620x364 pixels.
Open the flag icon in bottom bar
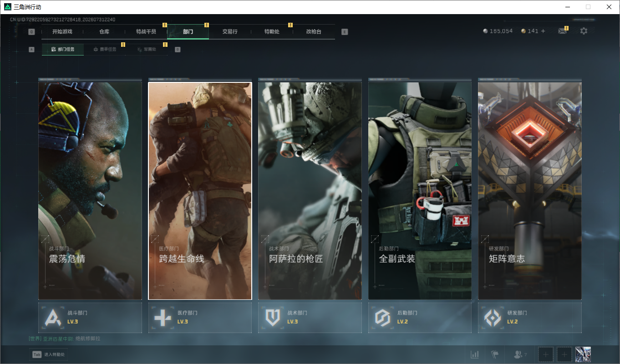[x=495, y=354]
